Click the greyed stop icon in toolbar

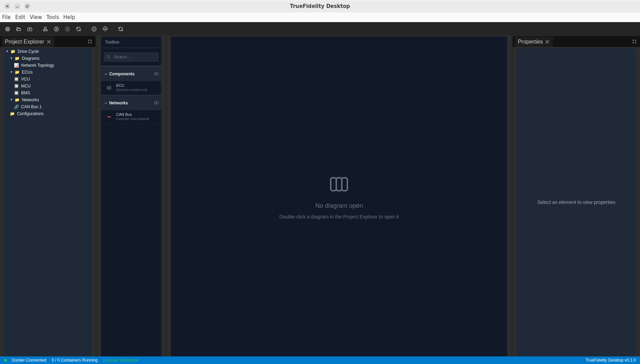[x=67, y=29]
